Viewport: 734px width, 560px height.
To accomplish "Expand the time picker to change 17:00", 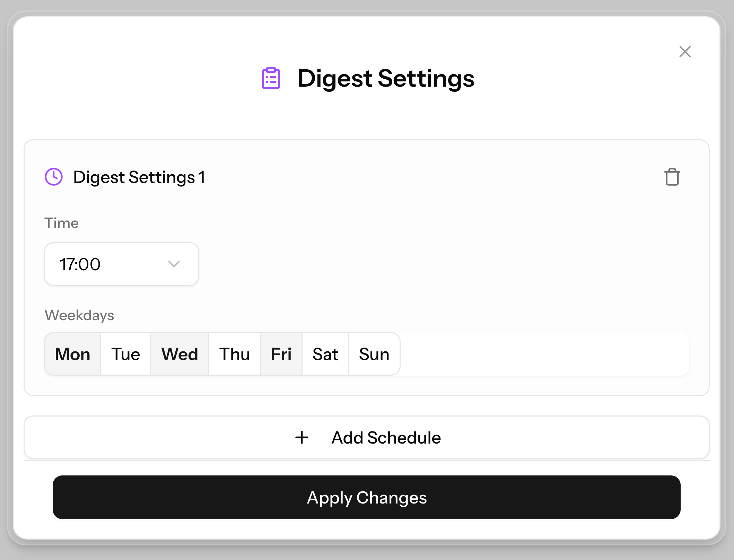I will tap(121, 264).
